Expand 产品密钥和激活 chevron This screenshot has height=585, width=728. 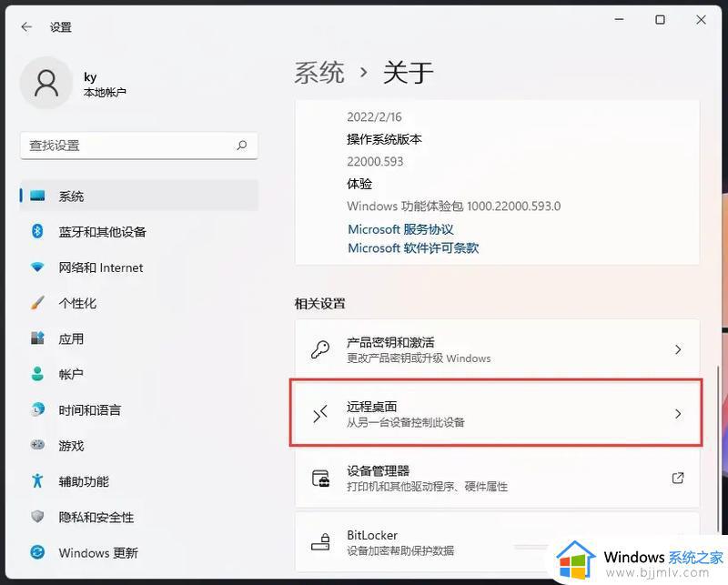(x=678, y=349)
